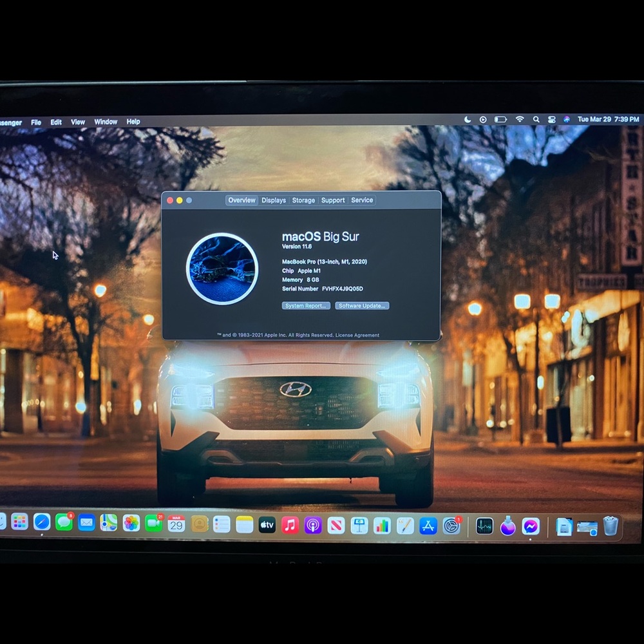Minimize the About This Mac window
Image resolution: width=644 pixels, height=644 pixels.
coord(180,200)
